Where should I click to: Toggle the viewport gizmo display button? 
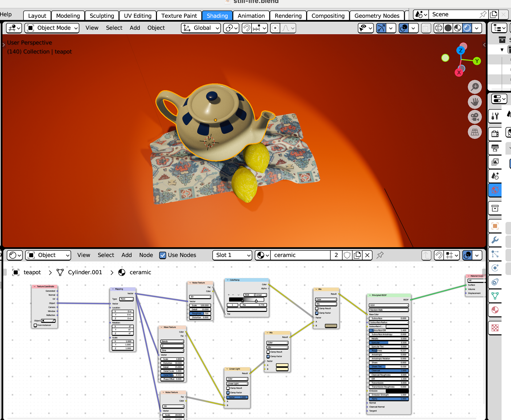tap(381, 28)
